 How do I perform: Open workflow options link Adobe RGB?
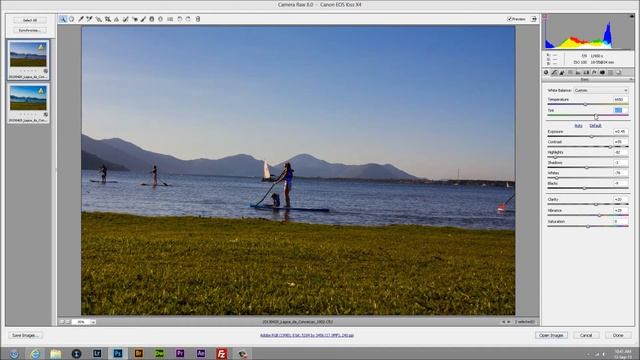coord(307,335)
